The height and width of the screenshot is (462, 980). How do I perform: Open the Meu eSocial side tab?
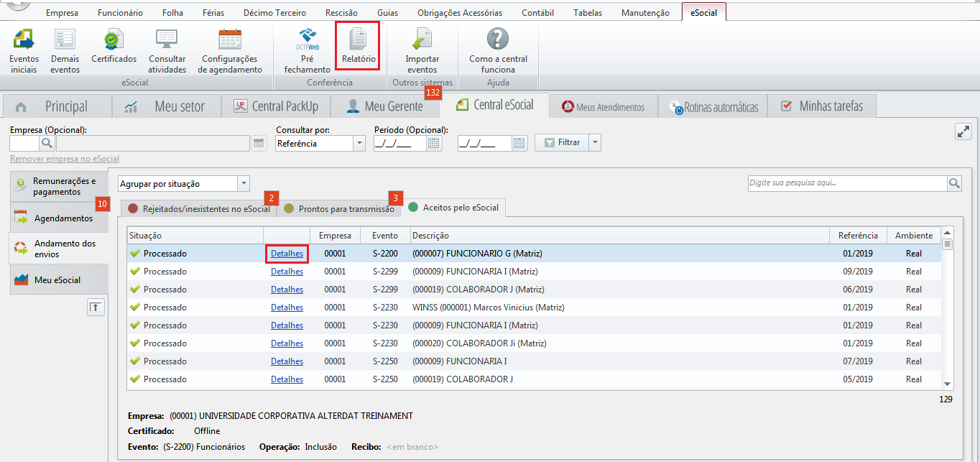(x=59, y=279)
